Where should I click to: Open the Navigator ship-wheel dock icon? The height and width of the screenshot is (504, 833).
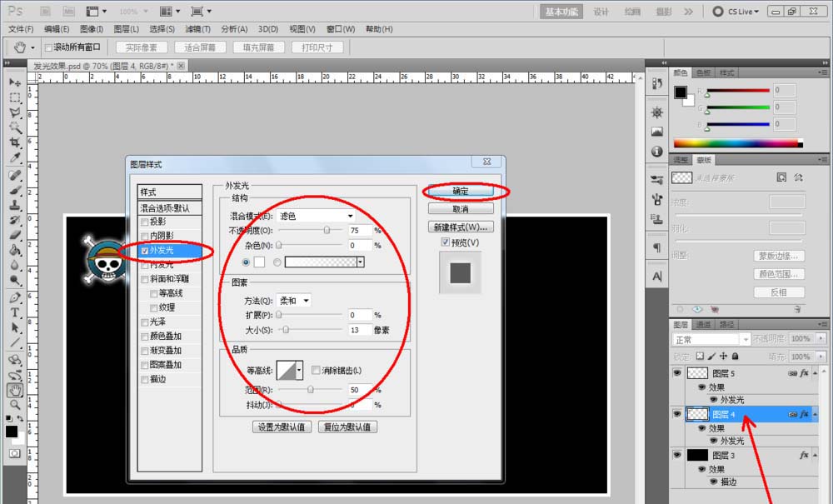tap(656, 112)
